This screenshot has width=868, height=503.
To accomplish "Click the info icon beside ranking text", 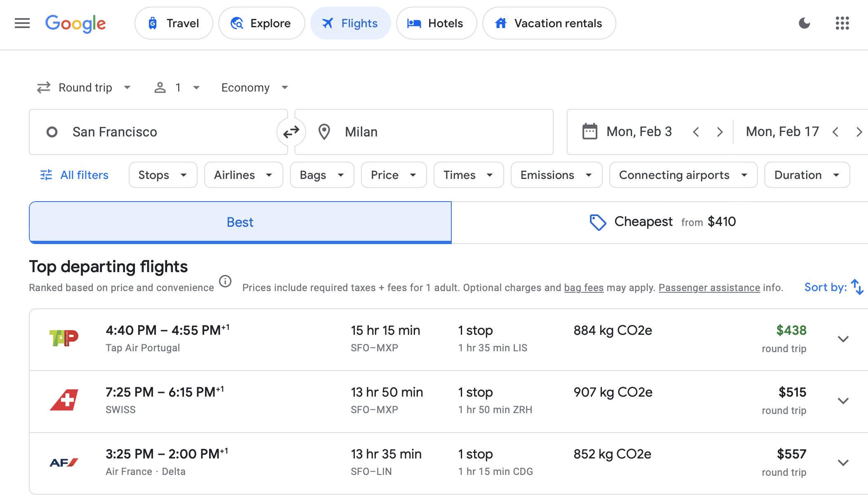I will click(225, 282).
